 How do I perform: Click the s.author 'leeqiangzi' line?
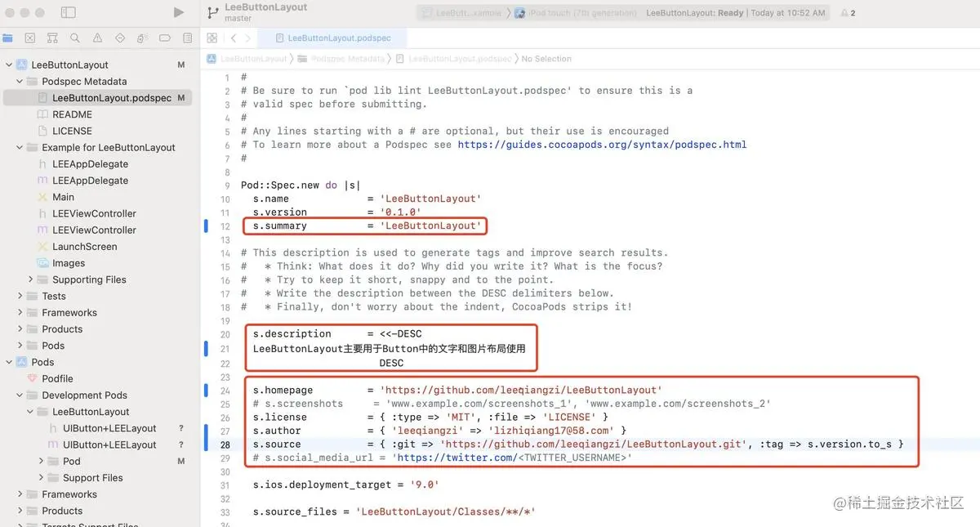pyautogui.click(x=439, y=431)
